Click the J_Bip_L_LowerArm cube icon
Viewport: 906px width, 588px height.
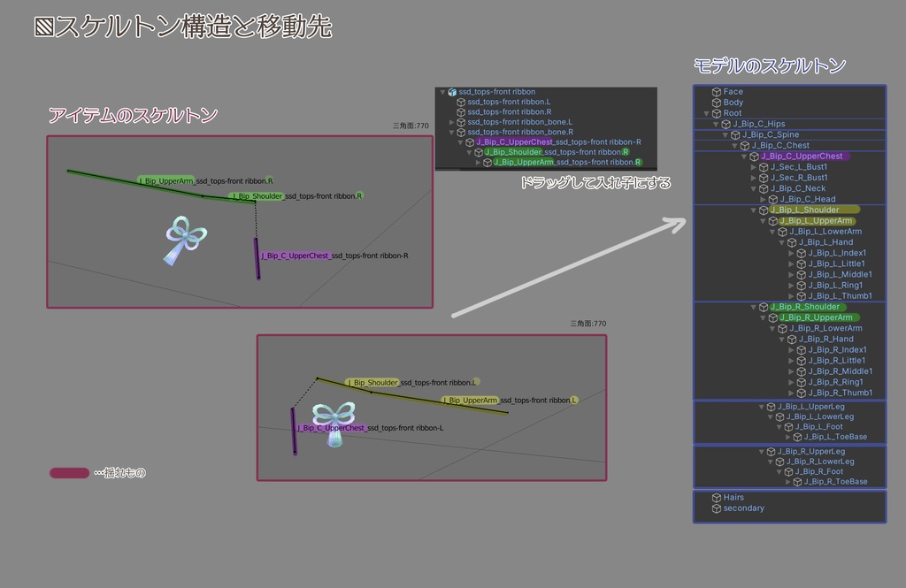pyautogui.click(x=782, y=232)
